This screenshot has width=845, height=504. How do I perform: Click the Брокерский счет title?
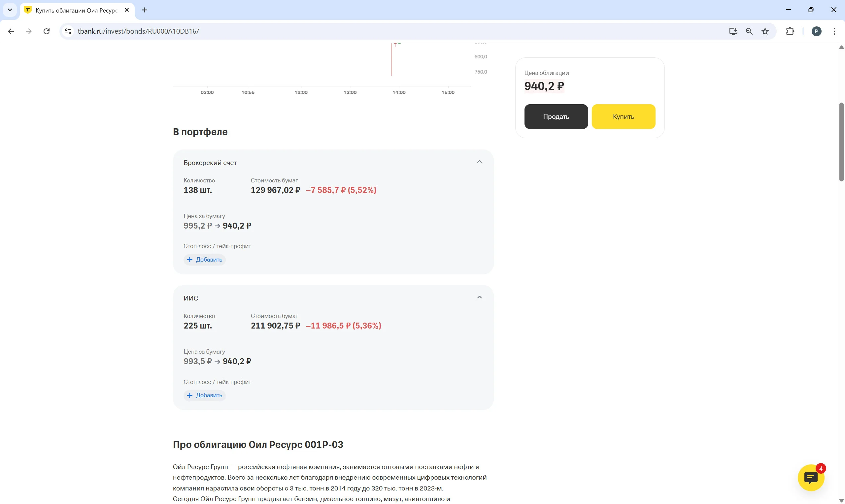[x=210, y=163]
